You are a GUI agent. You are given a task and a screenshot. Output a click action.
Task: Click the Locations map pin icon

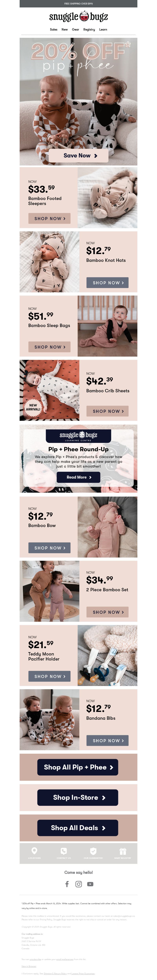click(x=34, y=851)
